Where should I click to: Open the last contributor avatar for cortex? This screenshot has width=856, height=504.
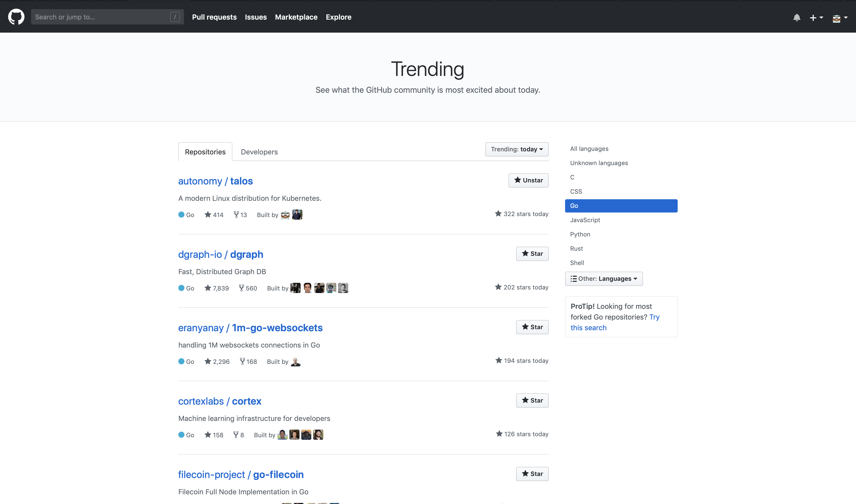click(x=318, y=435)
